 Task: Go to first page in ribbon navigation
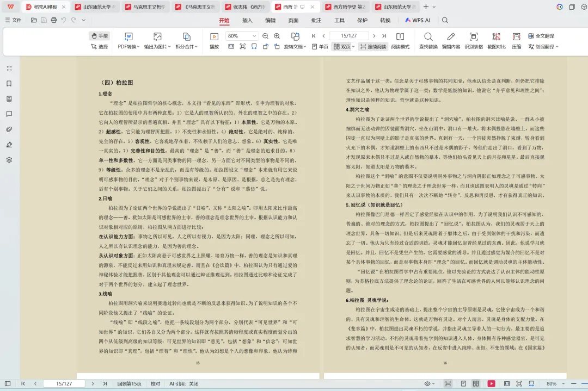(314, 36)
